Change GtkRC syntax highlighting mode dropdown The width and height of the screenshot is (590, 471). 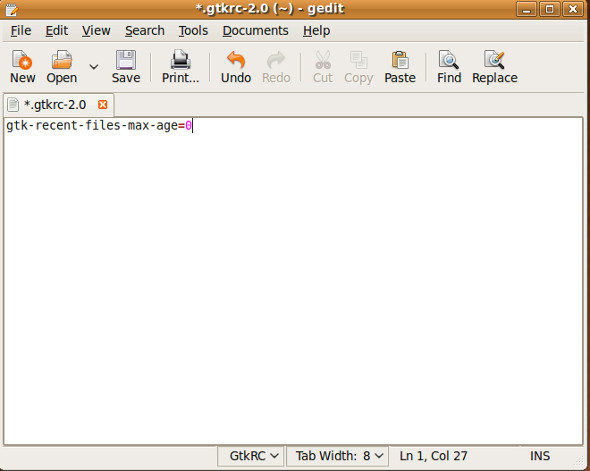coord(251,456)
